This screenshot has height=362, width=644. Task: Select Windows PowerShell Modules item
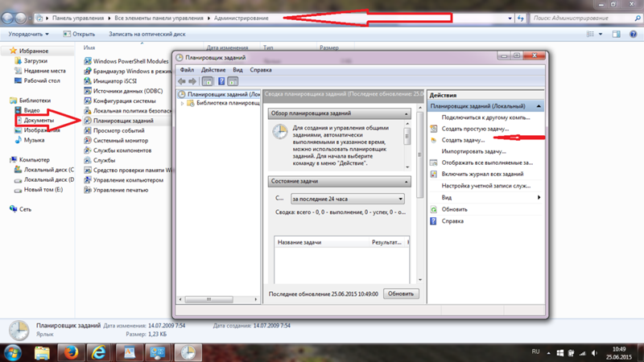(126, 61)
